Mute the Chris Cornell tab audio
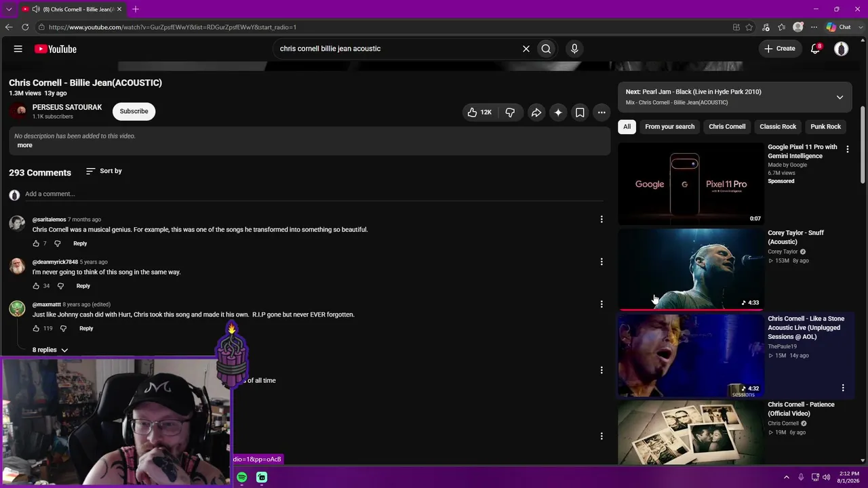This screenshot has width=868, height=488. point(35,9)
